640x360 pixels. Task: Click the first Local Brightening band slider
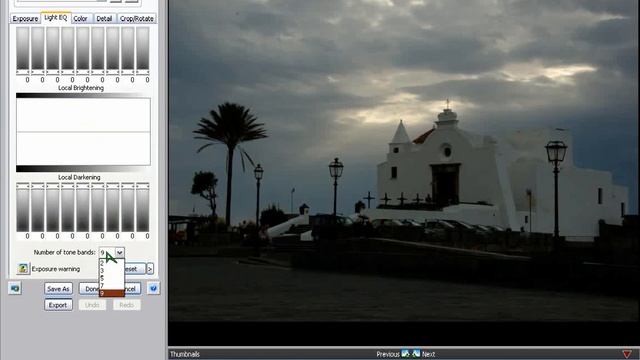click(23, 51)
